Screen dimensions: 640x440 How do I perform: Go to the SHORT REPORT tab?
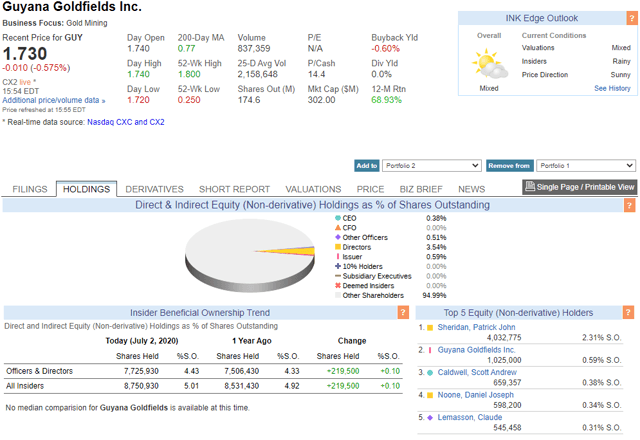(x=234, y=189)
